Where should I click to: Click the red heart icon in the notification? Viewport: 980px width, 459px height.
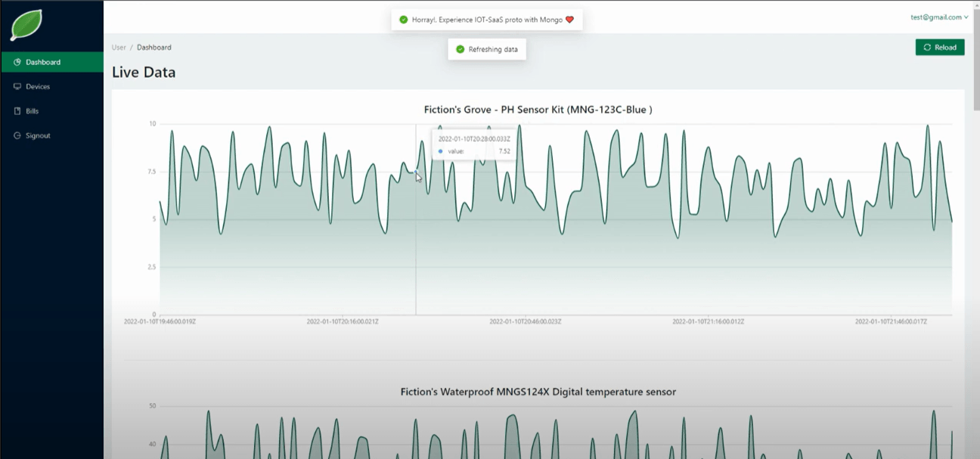(x=569, y=20)
